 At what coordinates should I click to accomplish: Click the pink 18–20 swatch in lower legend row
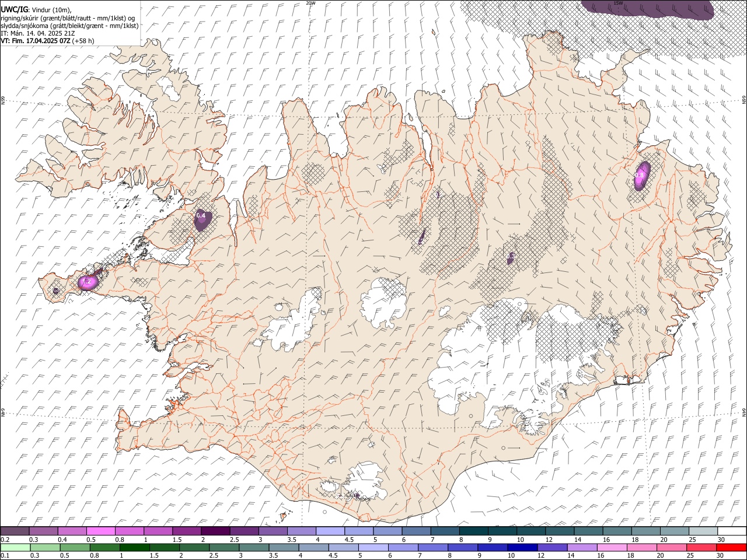click(641, 547)
